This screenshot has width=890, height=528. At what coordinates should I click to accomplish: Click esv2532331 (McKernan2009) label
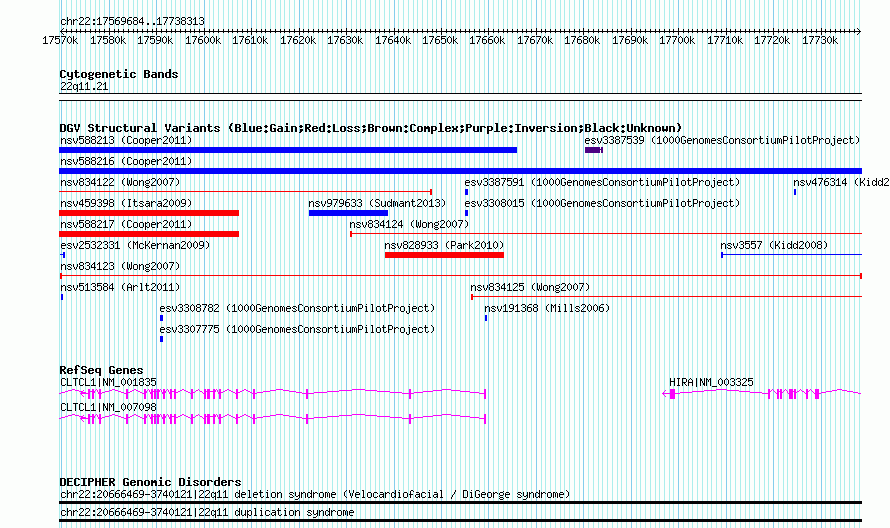[135, 245]
